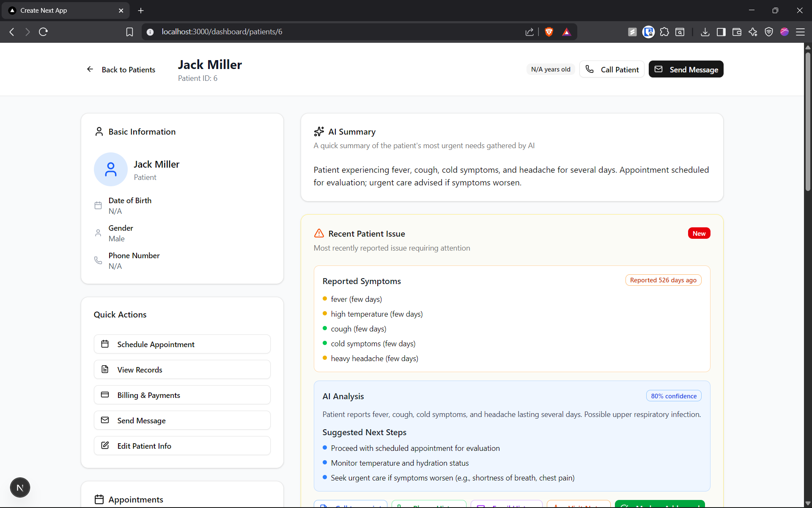Screen dimensions: 812x508
Task: Open the browser hamburger menu
Action: pos(800,32)
